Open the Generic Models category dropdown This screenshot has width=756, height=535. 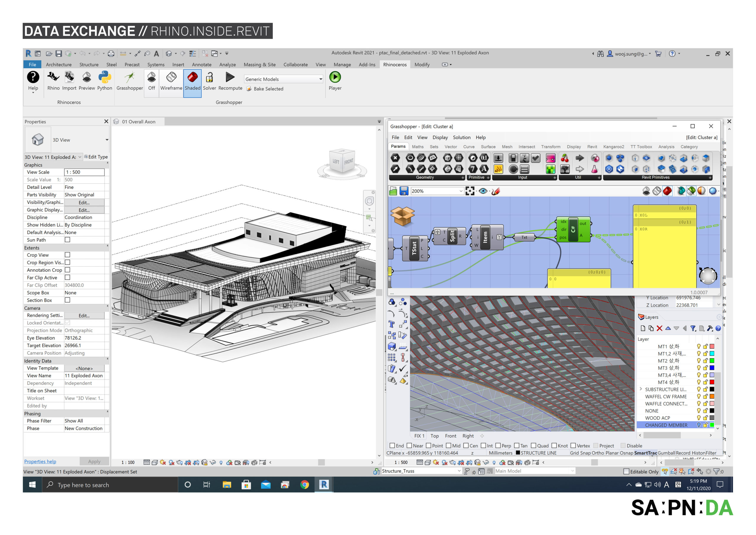(x=283, y=79)
